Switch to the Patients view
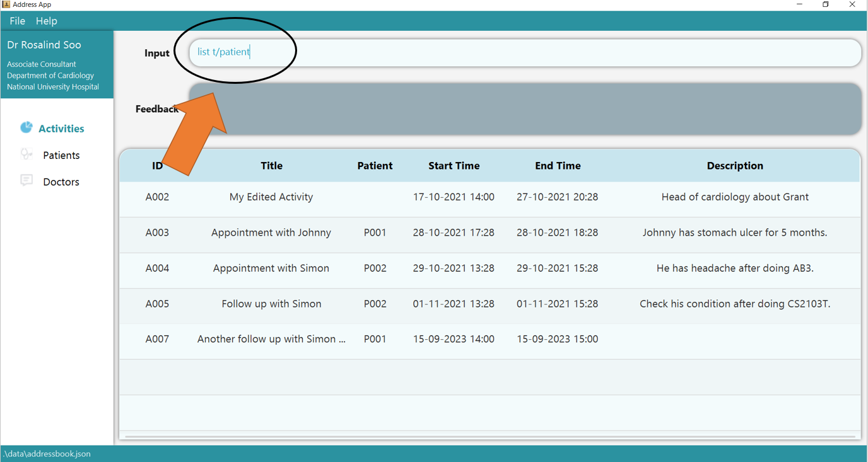Image resolution: width=868 pixels, height=462 pixels. (x=61, y=155)
